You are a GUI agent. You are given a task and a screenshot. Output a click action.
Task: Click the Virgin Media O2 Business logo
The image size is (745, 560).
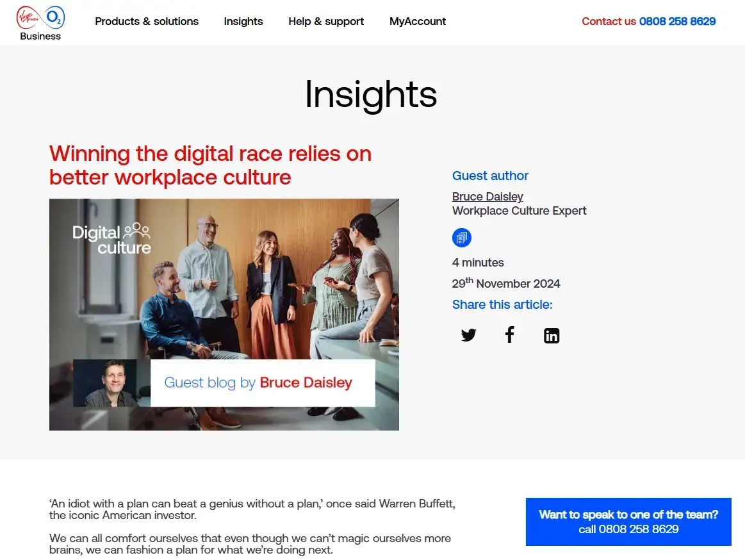coord(40,22)
